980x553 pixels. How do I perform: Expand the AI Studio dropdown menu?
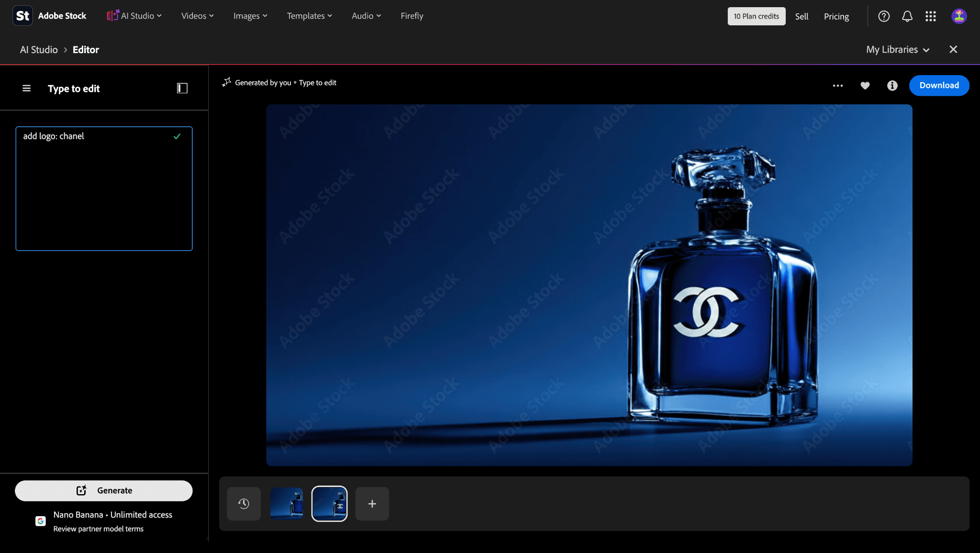(x=134, y=16)
